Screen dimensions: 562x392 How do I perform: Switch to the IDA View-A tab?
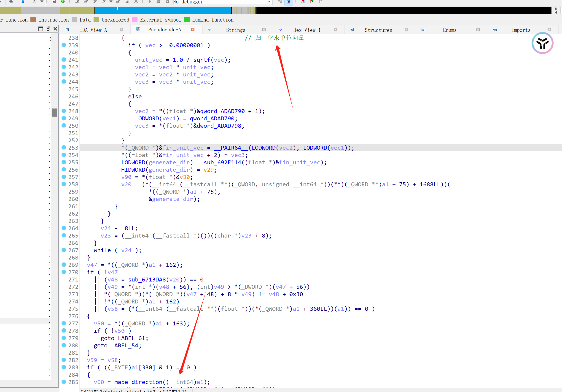point(93,30)
